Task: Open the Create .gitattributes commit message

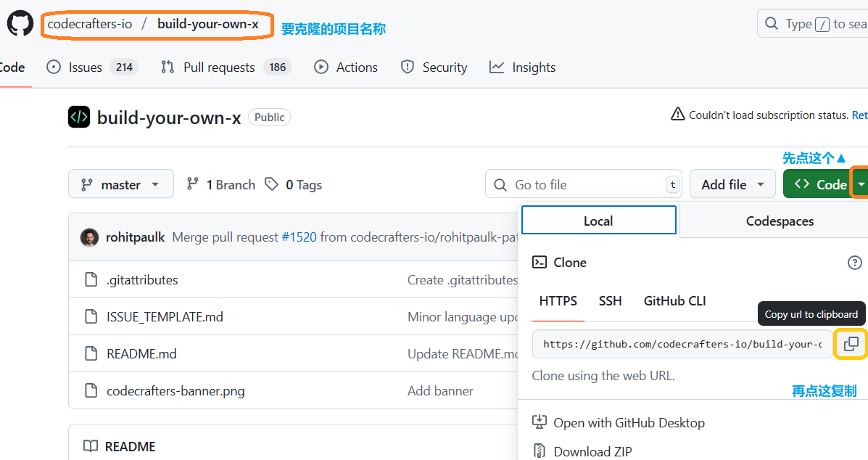Action: click(x=462, y=280)
